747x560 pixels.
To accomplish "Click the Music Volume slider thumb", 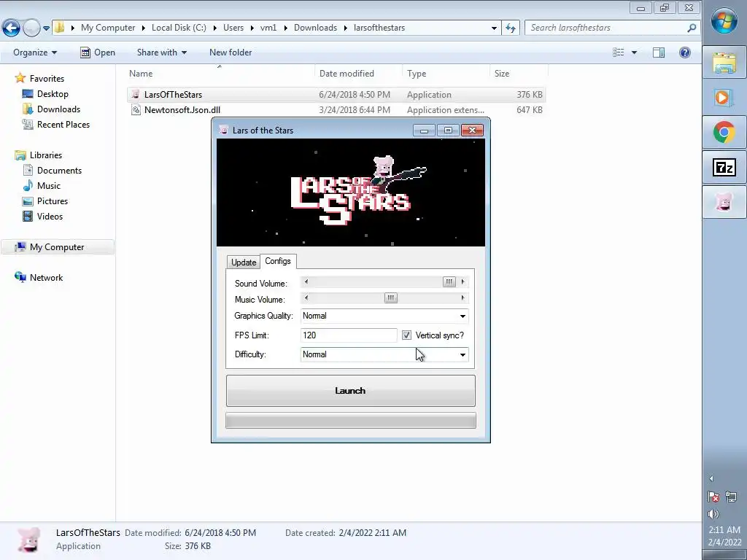I will click(x=391, y=298).
